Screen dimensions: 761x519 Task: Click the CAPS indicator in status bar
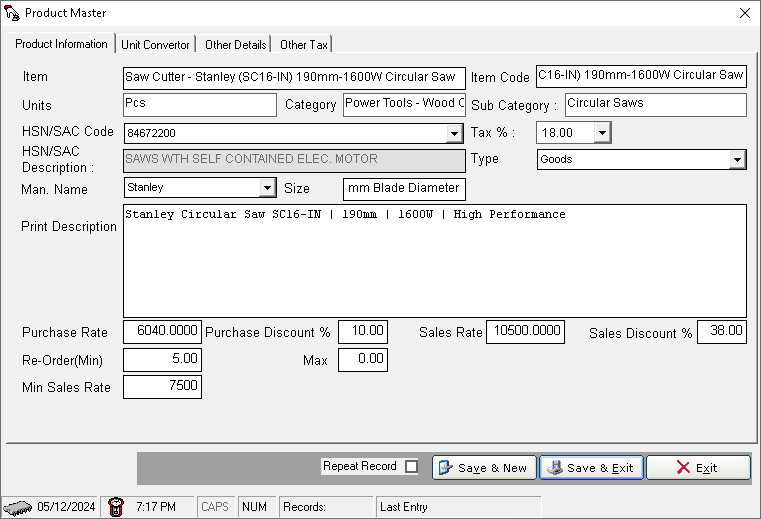[215, 507]
